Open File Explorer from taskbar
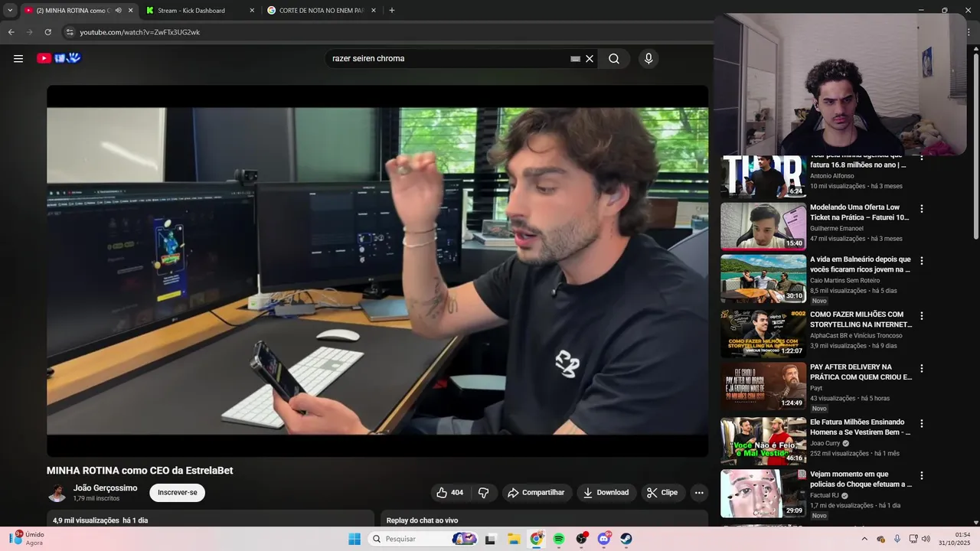This screenshot has height=551, width=980. click(514, 539)
